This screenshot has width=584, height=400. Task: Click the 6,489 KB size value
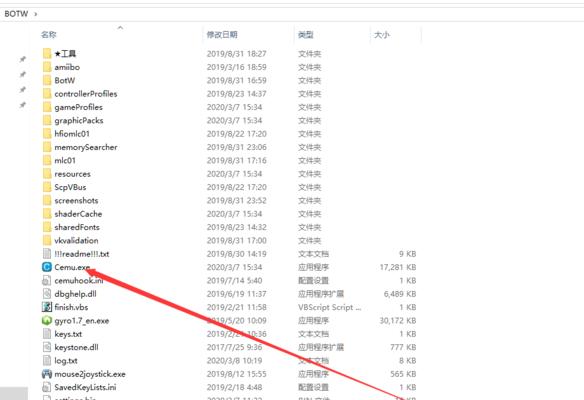click(400, 294)
